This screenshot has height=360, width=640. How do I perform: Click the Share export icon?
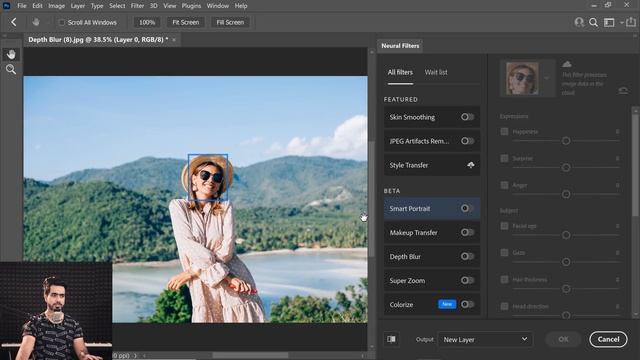[x=631, y=22]
